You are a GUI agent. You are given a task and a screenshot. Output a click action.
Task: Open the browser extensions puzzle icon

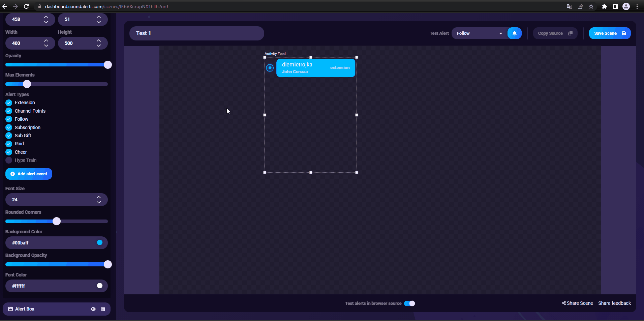coord(605,6)
